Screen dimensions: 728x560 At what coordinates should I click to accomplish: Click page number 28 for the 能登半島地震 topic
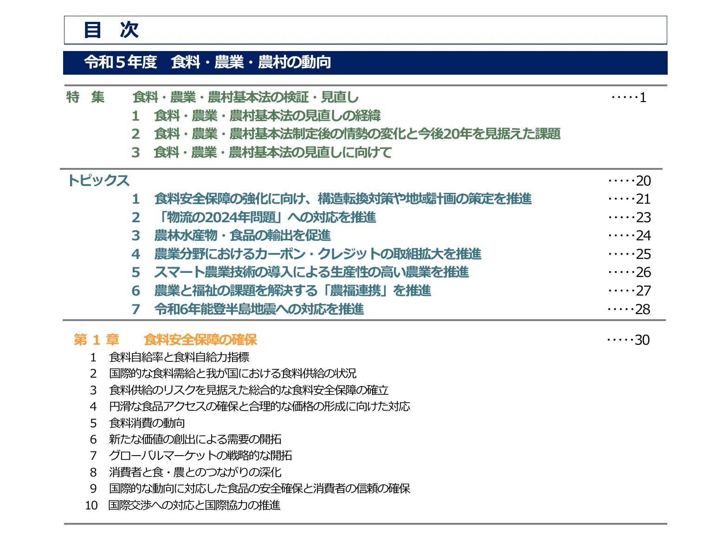point(642,309)
